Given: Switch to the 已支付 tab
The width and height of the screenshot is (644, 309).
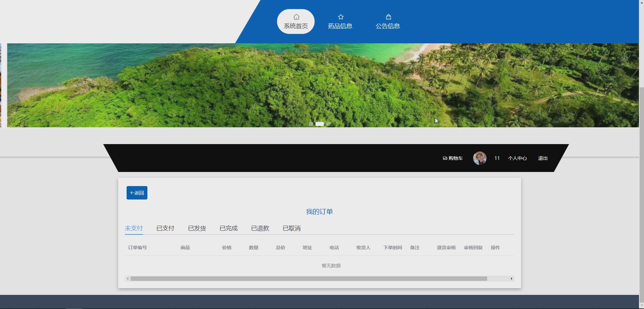Looking at the screenshot, I should [x=166, y=228].
